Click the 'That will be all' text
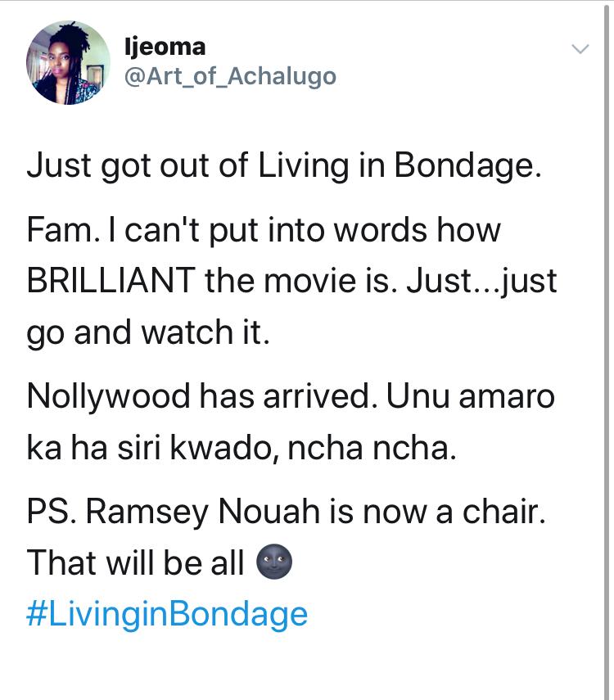 click(x=136, y=563)
